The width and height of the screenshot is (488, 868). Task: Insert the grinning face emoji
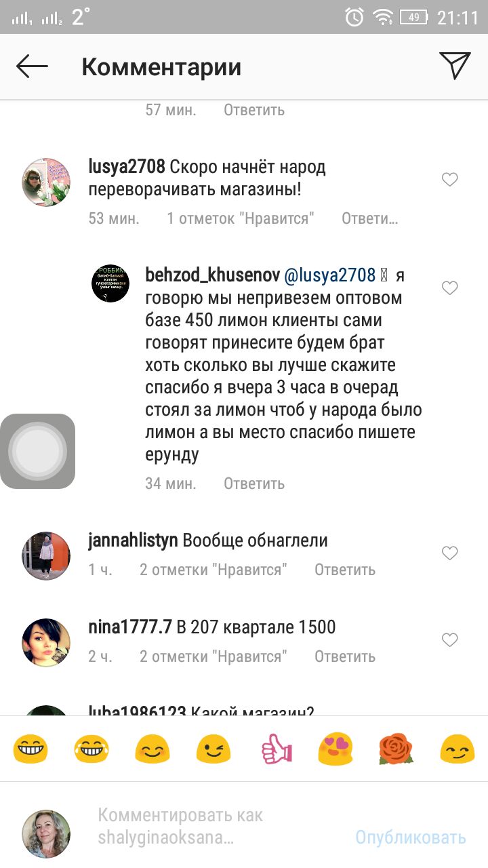click(30, 749)
